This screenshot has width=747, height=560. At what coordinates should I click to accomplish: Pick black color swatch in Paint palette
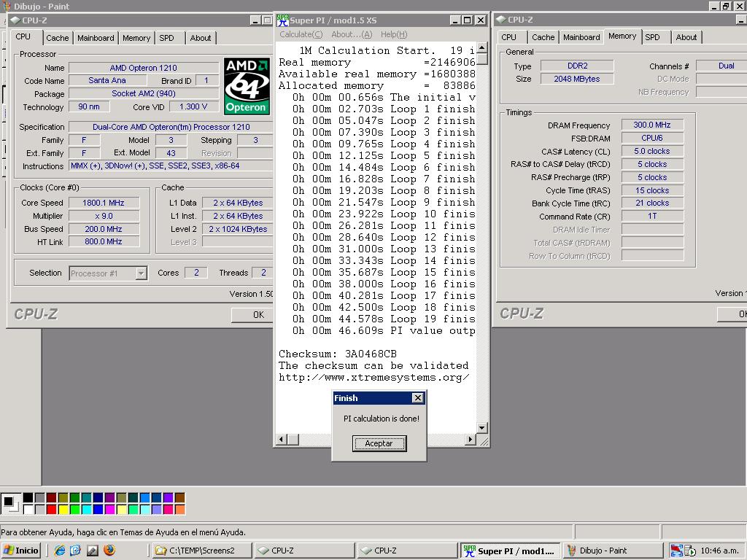coord(28,498)
